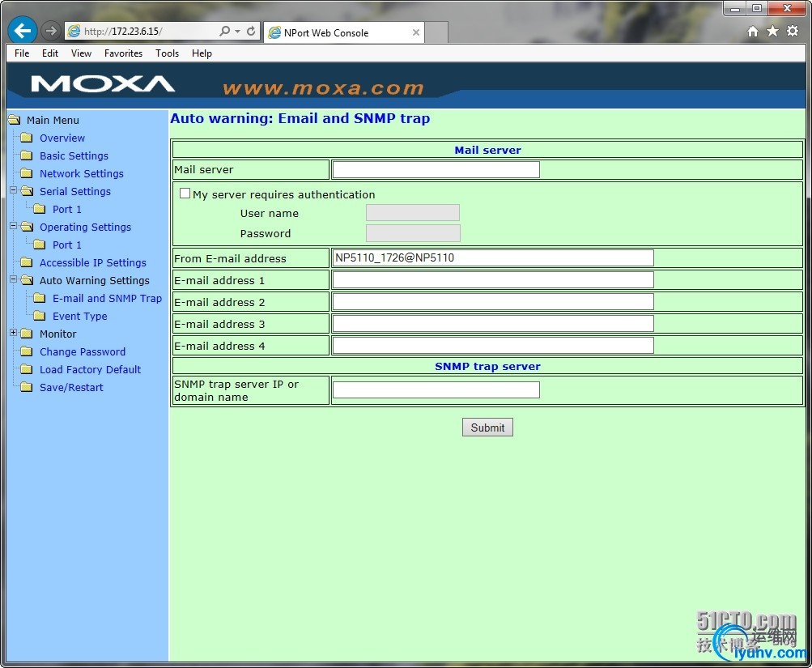This screenshot has width=812, height=668.
Task: Click the E-mail address 1 field
Action: point(493,279)
